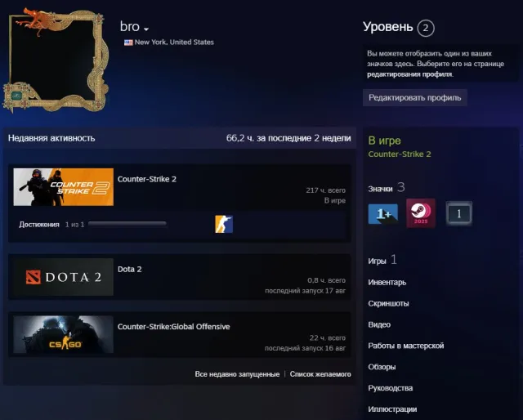The width and height of the screenshot is (523, 420).
Task: Open the CS:GO banner image
Action: tap(64, 334)
